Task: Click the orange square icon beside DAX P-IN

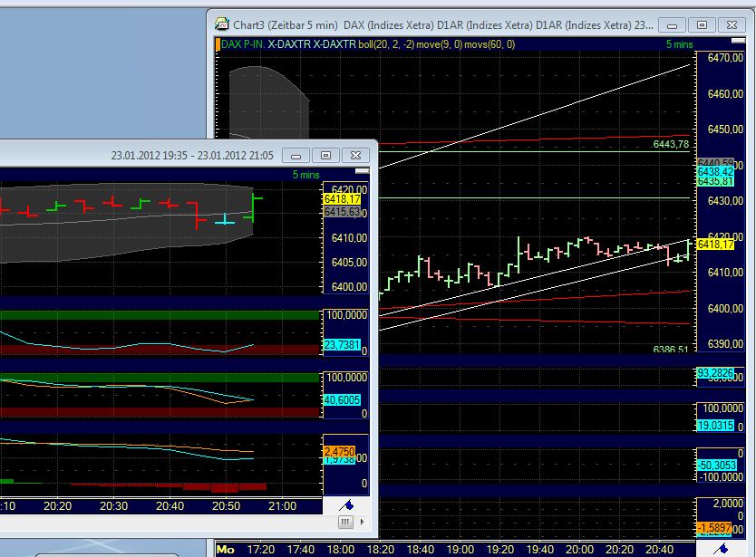Action: (x=217, y=42)
